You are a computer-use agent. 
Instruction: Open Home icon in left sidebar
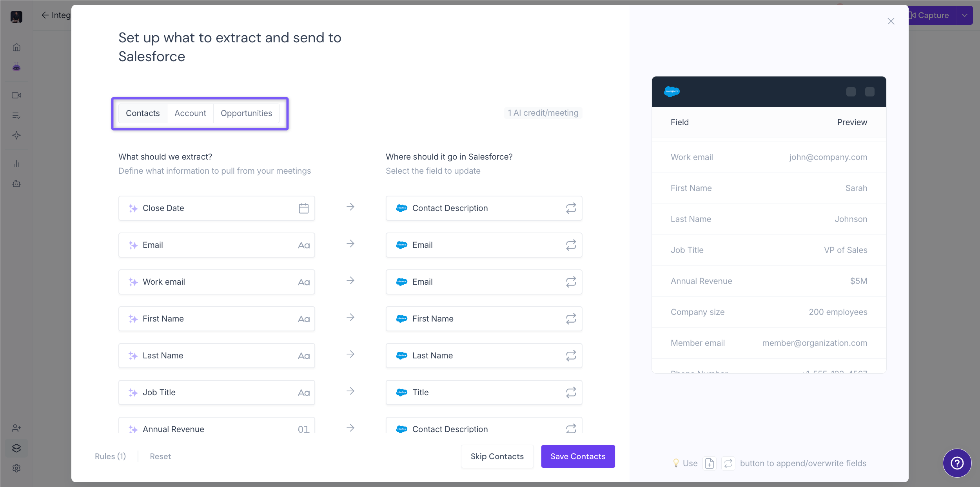click(x=16, y=47)
